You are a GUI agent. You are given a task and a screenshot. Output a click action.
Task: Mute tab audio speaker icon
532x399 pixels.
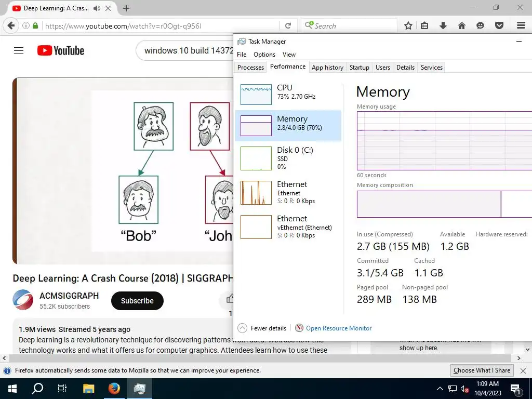pos(97,8)
